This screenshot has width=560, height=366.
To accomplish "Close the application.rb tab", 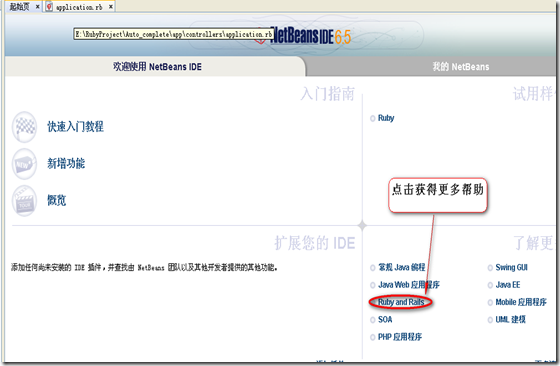I will pos(111,7).
